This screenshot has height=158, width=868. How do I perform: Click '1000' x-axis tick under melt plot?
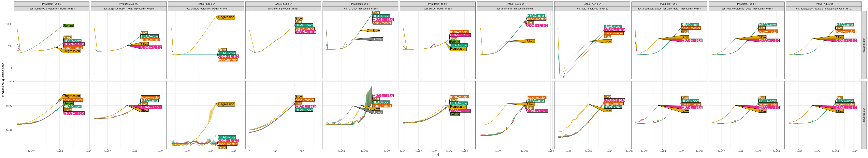click(301, 151)
